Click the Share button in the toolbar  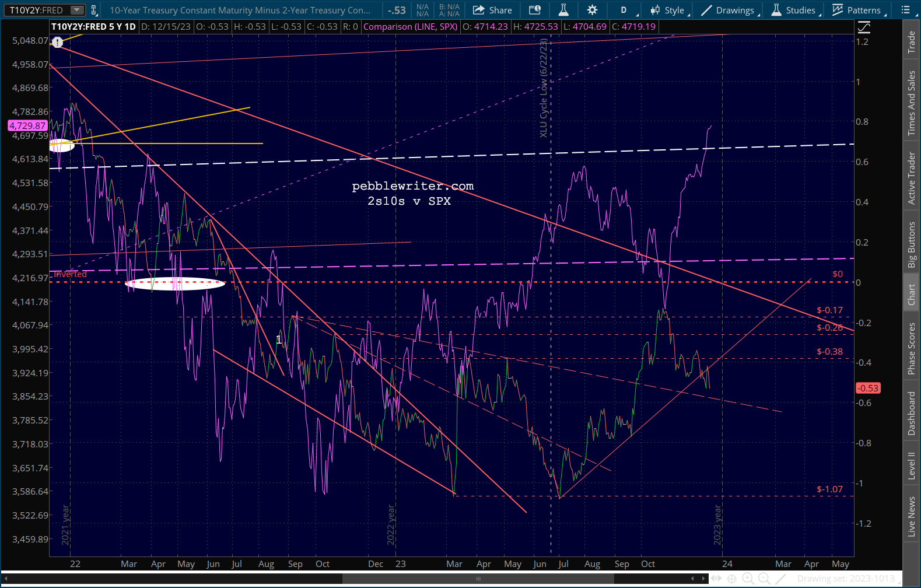[x=492, y=10]
